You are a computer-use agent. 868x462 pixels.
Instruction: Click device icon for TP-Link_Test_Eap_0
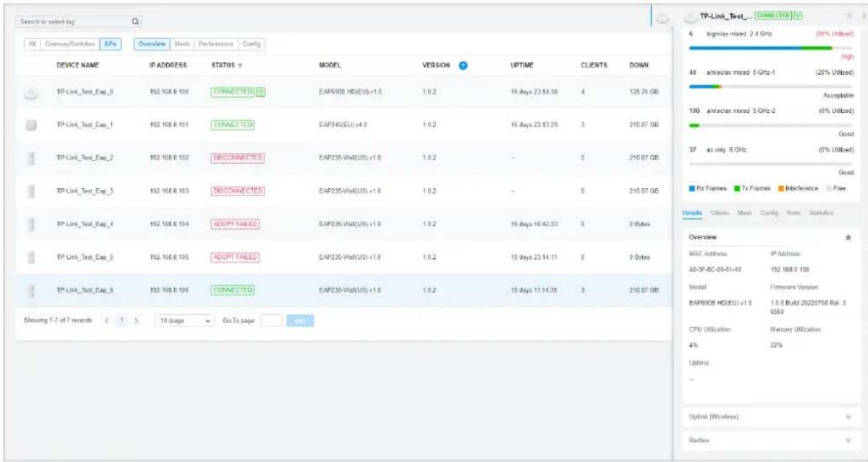pyautogui.click(x=30, y=94)
